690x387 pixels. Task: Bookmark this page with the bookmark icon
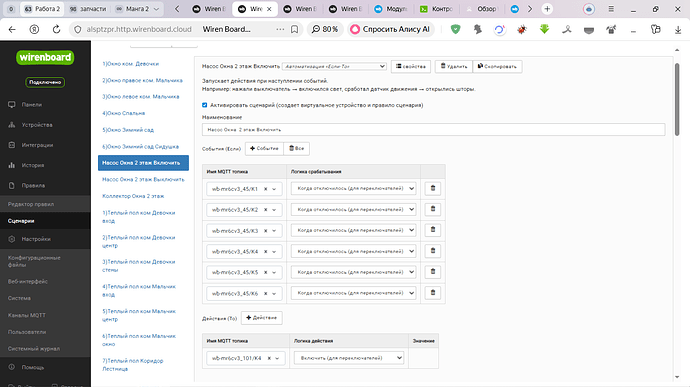click(294, 29)
